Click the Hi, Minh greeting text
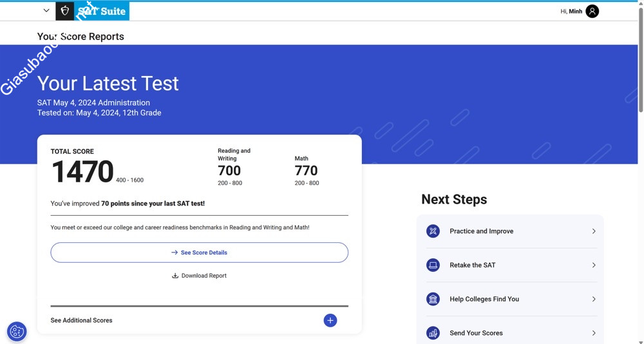The width and height of the screenshot is (644, 344). tap(571, 11)
